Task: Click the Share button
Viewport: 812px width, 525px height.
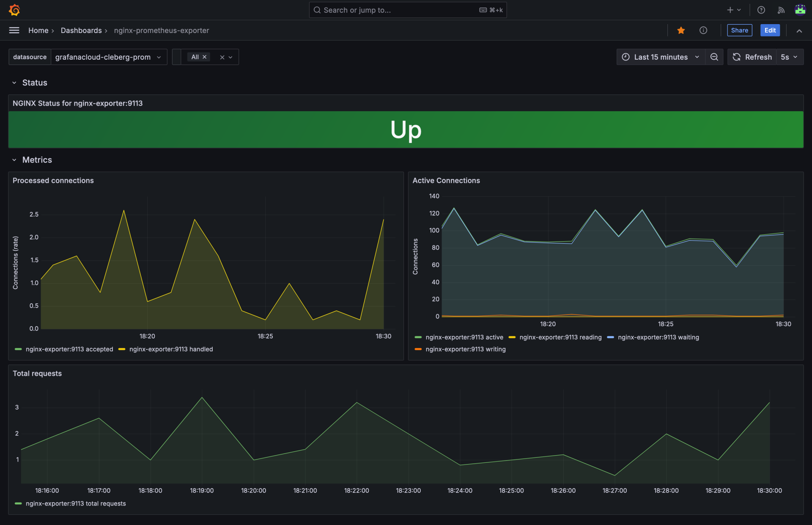Action: [x=739, y=30]
